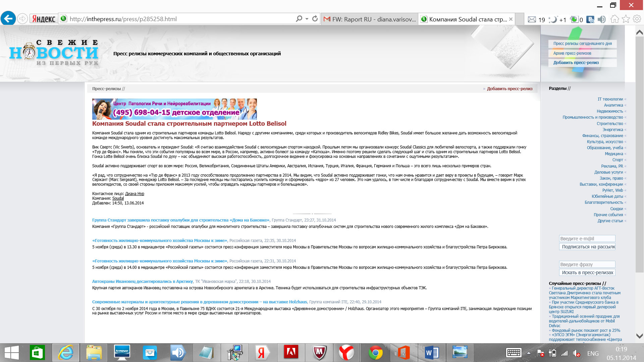This screenshot has height=362, width=644.
Task: Open the Soudal company link
Action: point(118,198)
